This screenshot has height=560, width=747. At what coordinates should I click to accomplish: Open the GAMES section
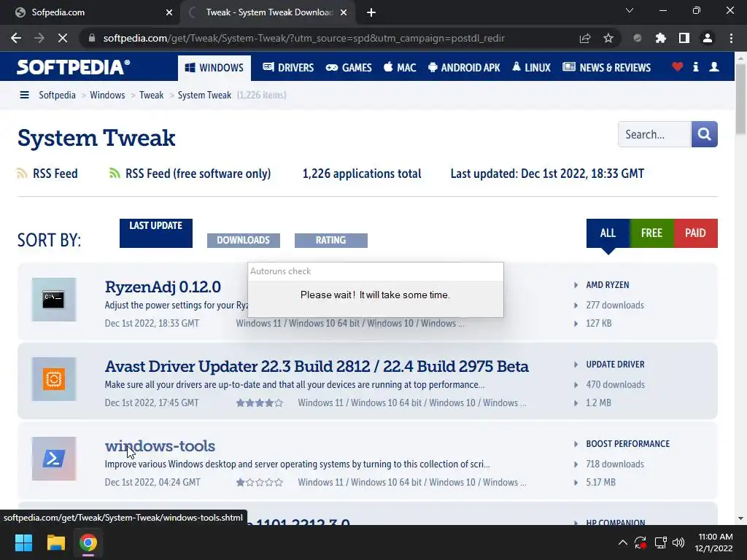click(349, 68)
